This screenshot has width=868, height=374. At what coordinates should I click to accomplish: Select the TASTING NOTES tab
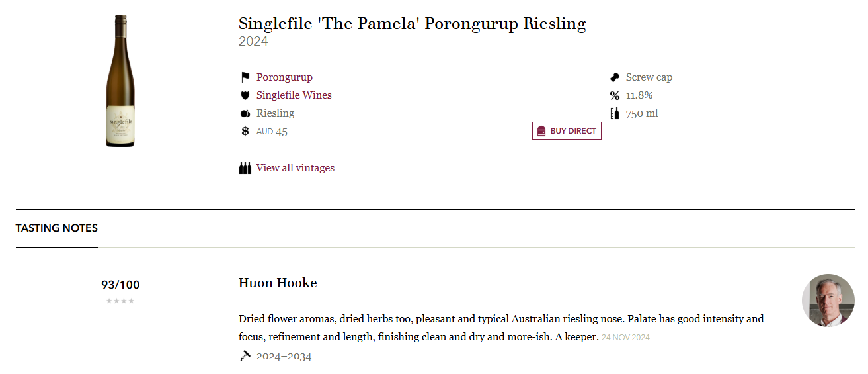(x=57, y=228)
